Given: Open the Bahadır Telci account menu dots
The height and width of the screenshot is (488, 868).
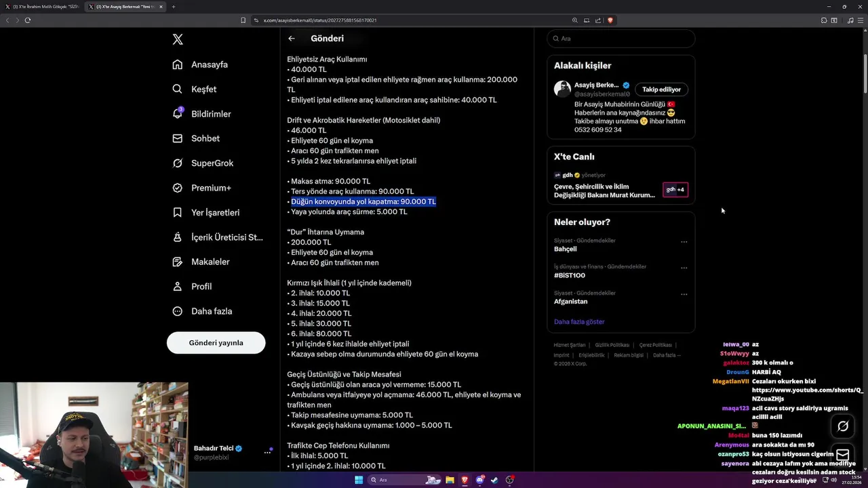Looking at the screenshot, I should [267, 452].
